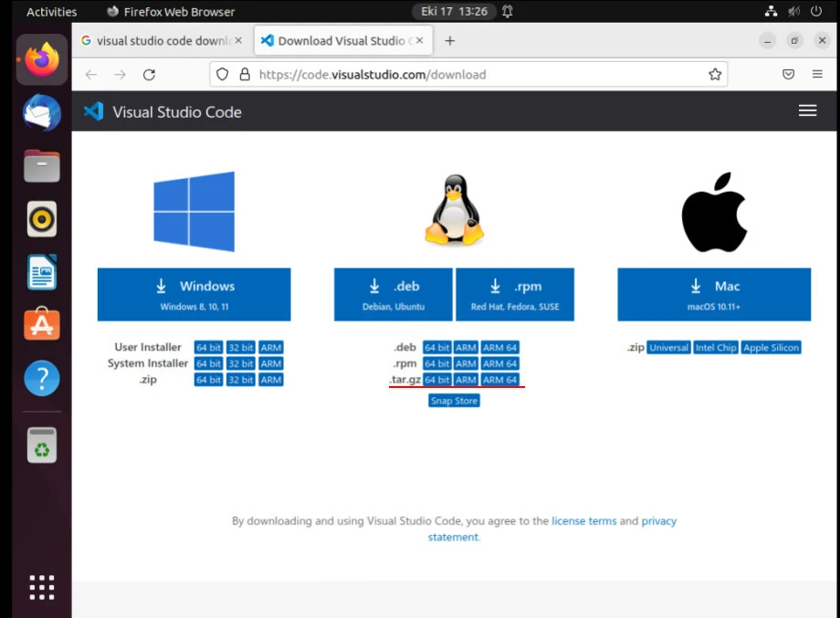Open the license terms link
840x618 pixels.
click(583, 521)
